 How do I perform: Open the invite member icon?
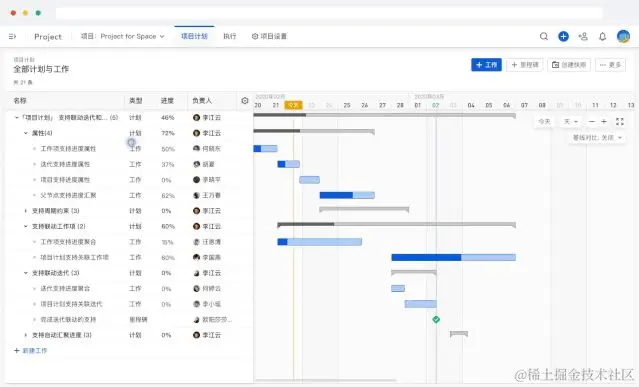(583, 36)
